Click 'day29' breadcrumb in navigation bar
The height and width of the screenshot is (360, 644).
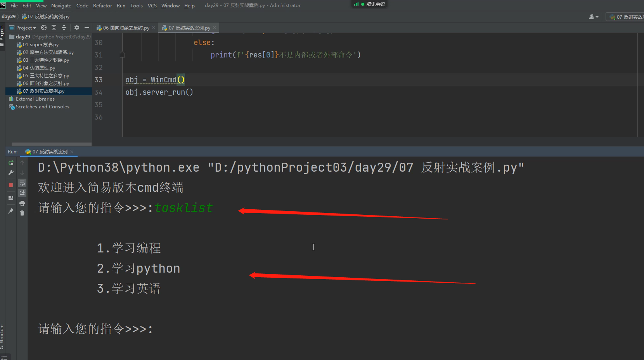coord(9,17)
